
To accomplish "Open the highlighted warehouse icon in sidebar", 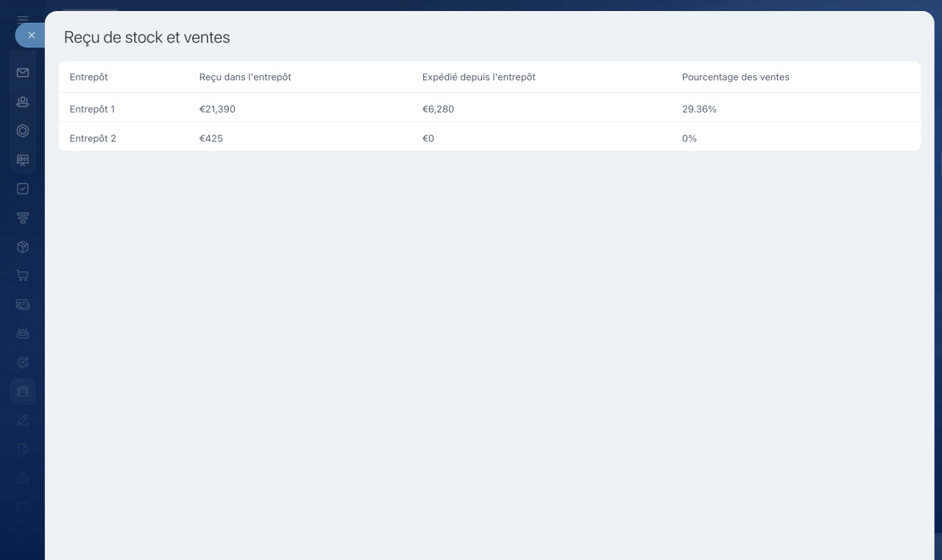I will 23,391.
